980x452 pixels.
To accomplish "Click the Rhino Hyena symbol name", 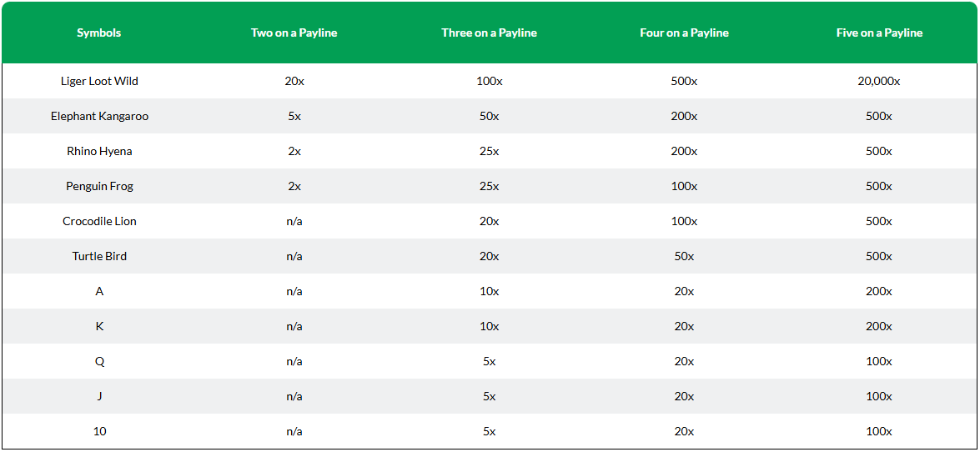I will (x=99, y=151).
